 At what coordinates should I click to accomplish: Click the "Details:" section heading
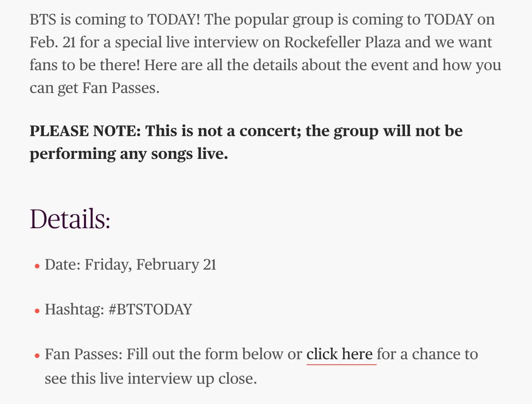70,219
